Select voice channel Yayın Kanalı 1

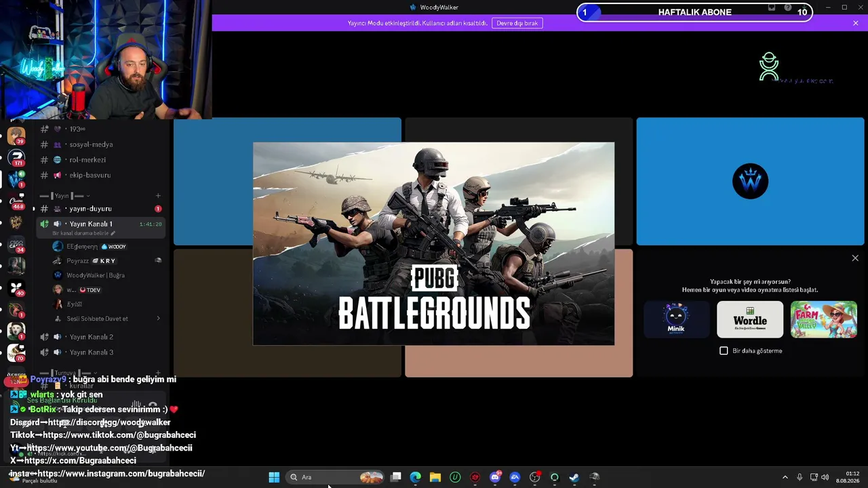(100, 224)
